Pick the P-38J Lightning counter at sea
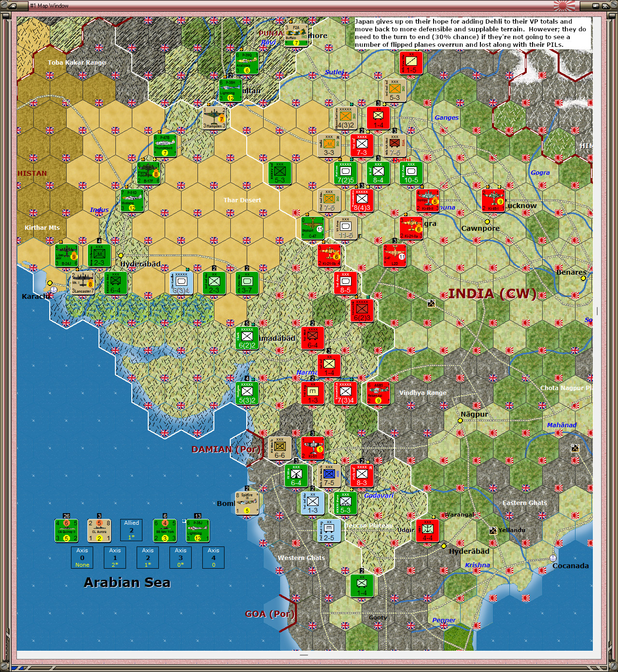This screenshot has width=618, height=672. (x=197, y=531)
